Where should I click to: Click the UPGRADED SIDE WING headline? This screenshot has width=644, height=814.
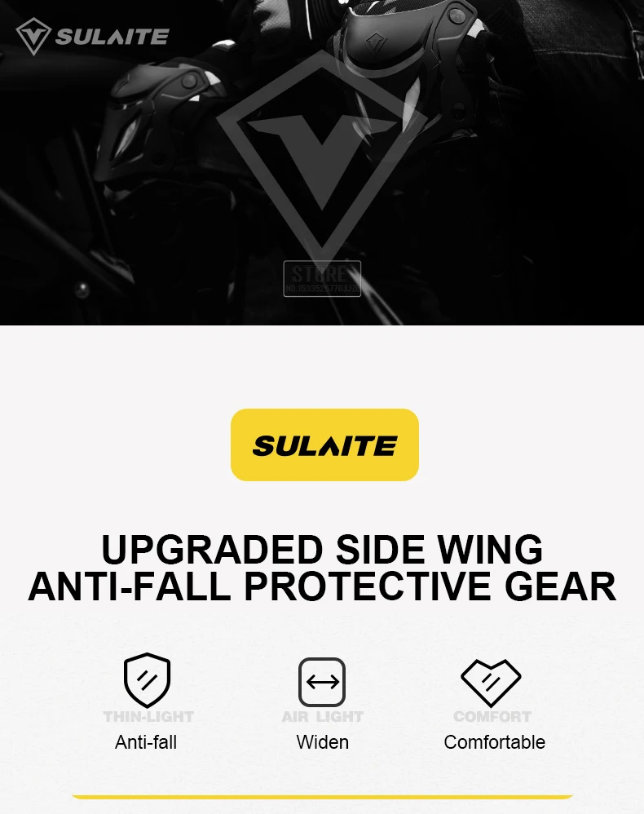pyautogui.click(x=322, y=549)
